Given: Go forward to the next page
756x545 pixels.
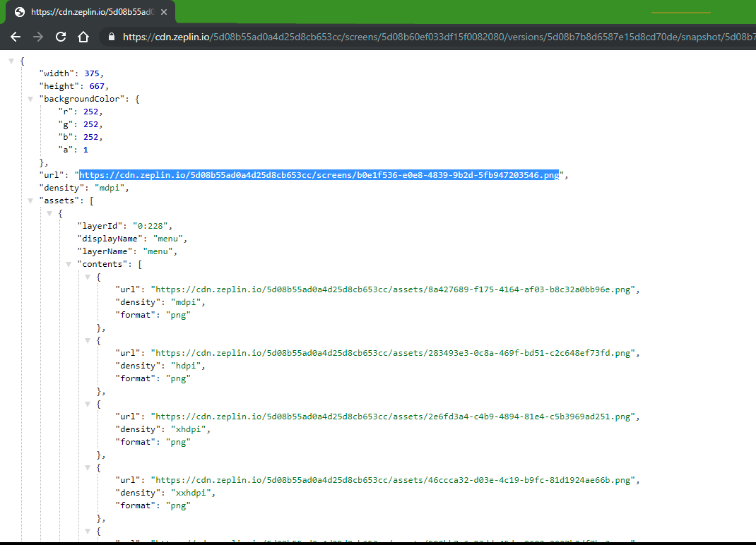Looking at the screenshot, I should 38,37.
